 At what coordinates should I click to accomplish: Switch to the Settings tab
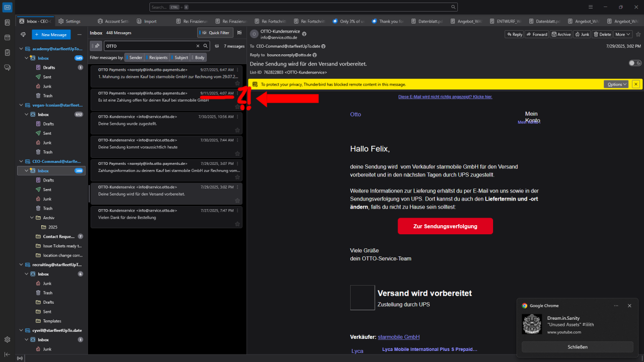click(69, 21)
